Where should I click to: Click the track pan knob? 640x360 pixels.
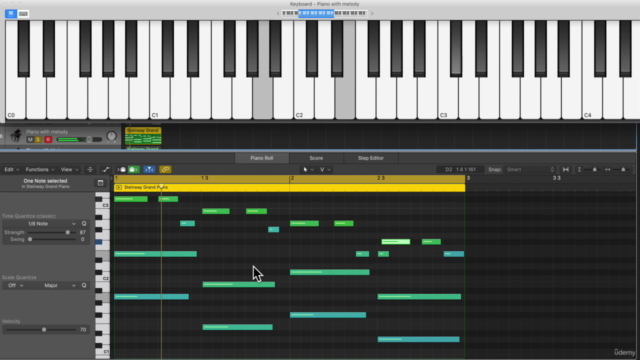click(x=111, y=136)
